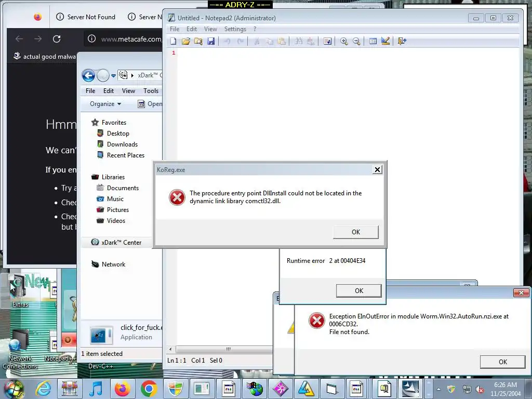Select Downloads in Explorer navigation pane
The height and width of the screenshot is (399, 532).
(x=117, y=144)
